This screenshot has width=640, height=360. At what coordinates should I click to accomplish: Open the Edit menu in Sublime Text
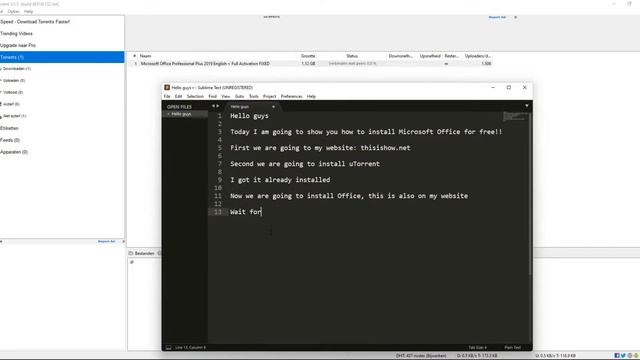178,96
